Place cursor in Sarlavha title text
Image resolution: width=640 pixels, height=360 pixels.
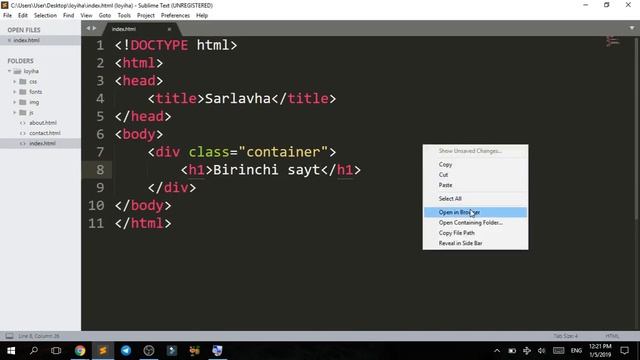(238, 98)
